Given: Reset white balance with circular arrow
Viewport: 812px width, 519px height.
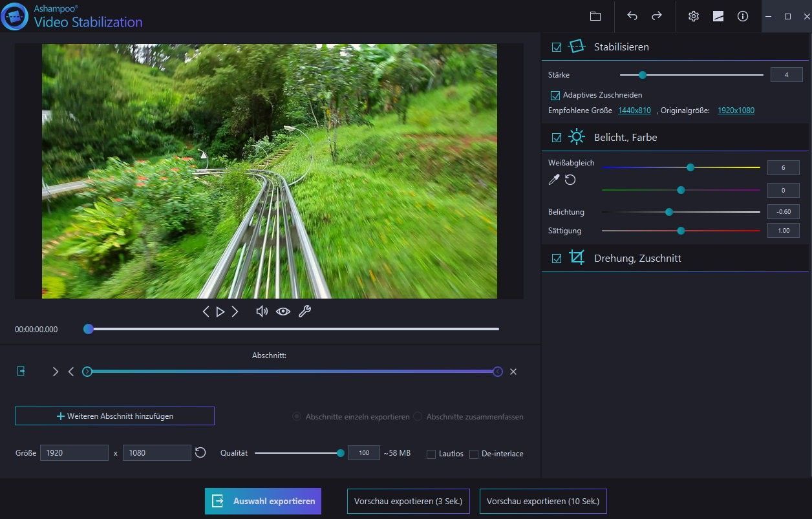Looking at the screenshot, I should 570,180.
